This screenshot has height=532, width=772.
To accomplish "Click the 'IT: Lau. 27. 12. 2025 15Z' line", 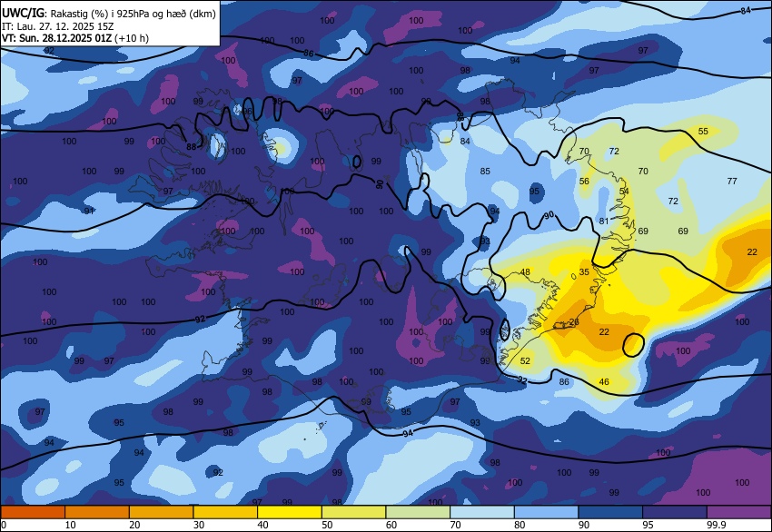I will click(x=57, y=26).
